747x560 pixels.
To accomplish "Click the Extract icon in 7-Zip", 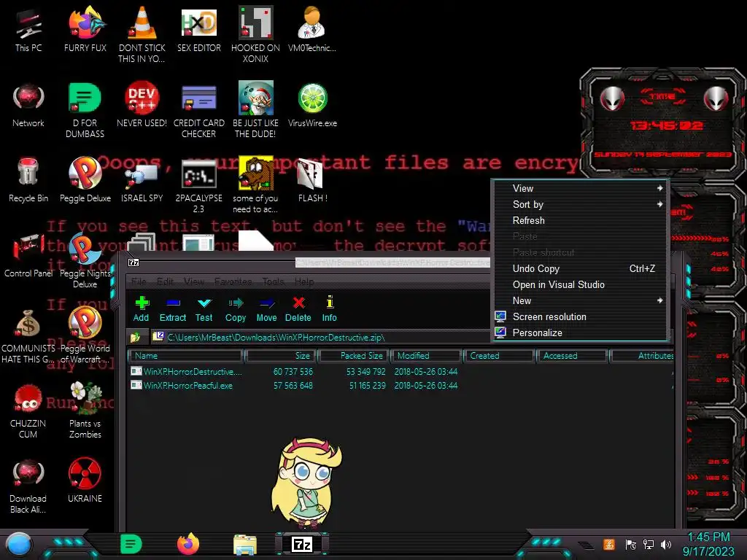I will tap(172, 309).
